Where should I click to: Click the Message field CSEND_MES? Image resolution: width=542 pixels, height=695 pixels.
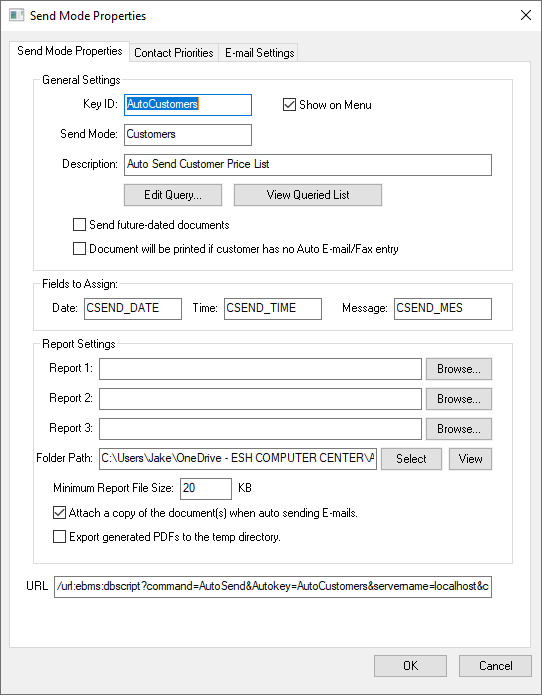click(x=443, y=308)
